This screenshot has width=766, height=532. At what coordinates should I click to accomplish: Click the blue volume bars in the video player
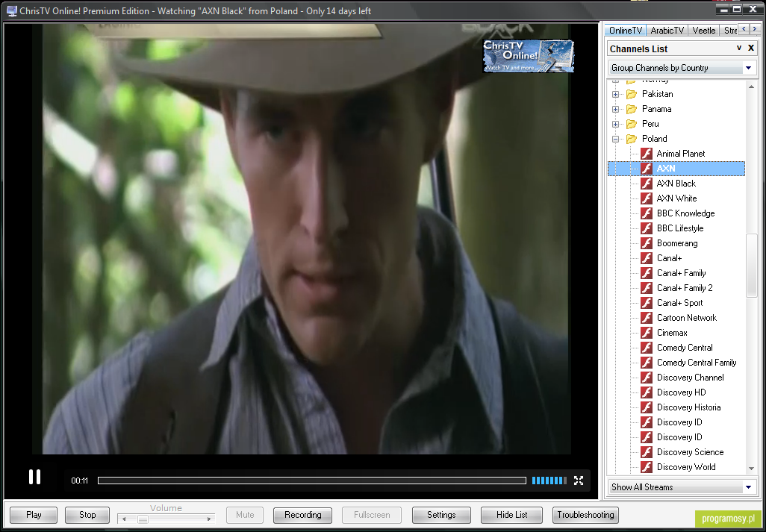pyautogui.click(x=549, y=481)
